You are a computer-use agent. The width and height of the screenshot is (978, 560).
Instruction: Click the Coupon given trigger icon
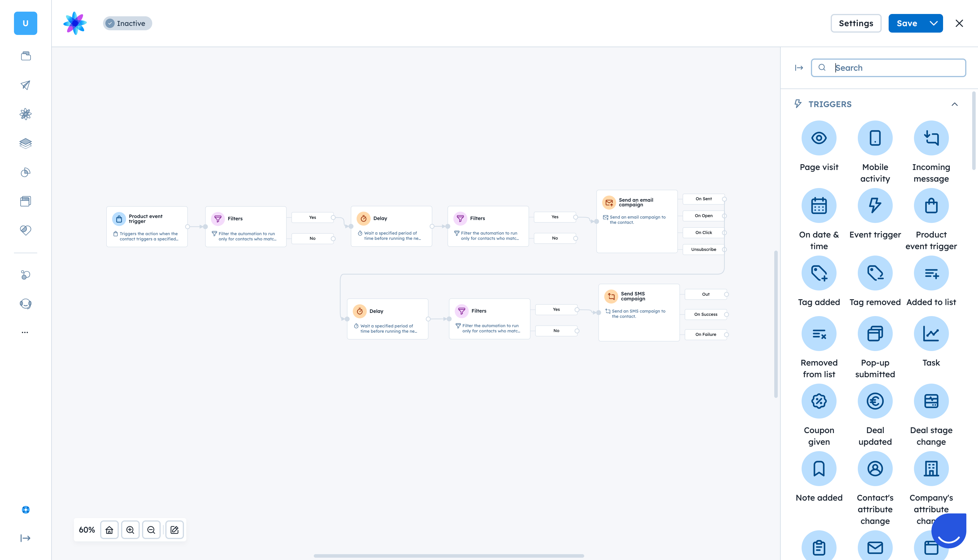(819, 401)
